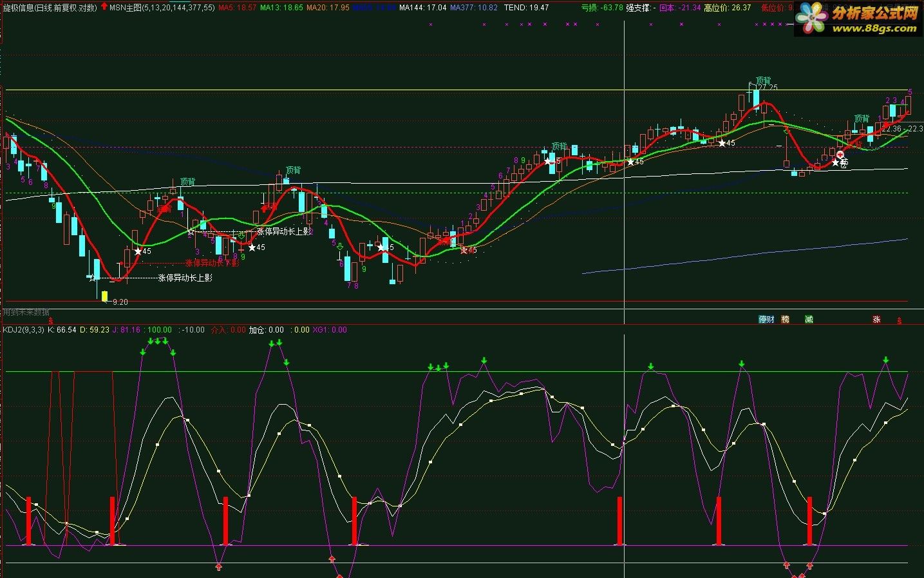
Task: Click the MA5: 18.57 value
Action: (x=237, y=8)
